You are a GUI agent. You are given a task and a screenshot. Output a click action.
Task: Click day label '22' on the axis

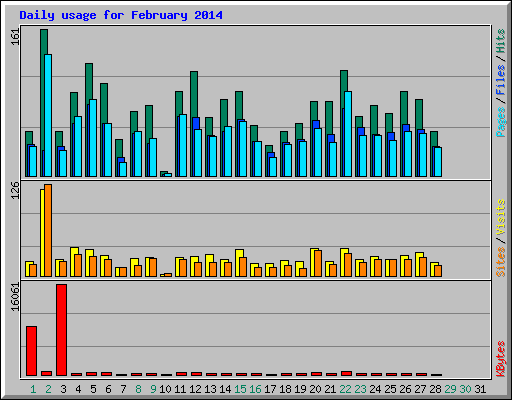point(345,389)
